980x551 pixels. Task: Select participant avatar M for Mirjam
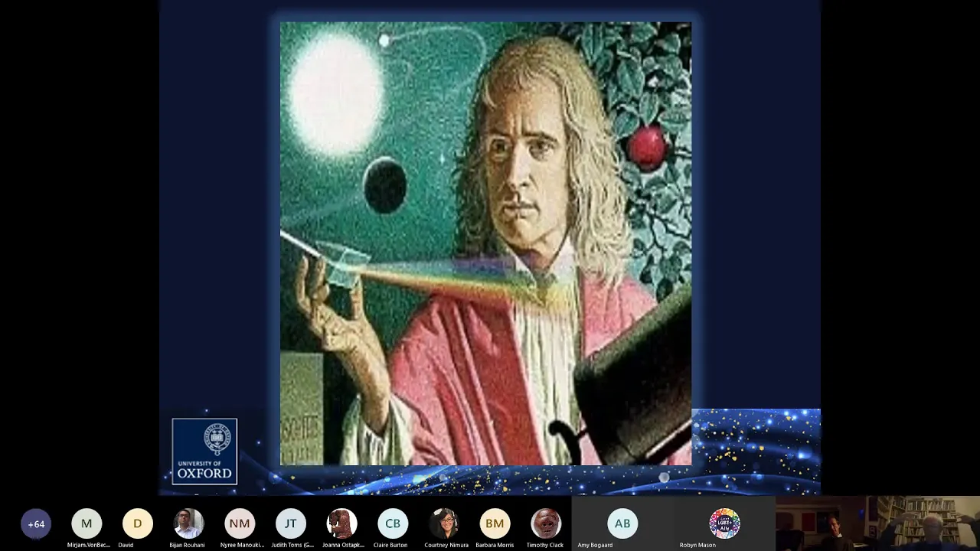[x=87, y=524]
